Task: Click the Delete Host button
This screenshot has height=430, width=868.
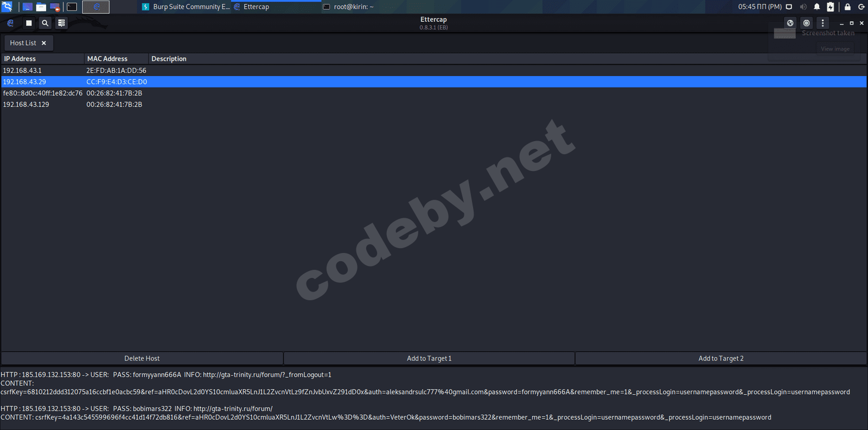Action: pyautogui.click(x=142, y=358)
